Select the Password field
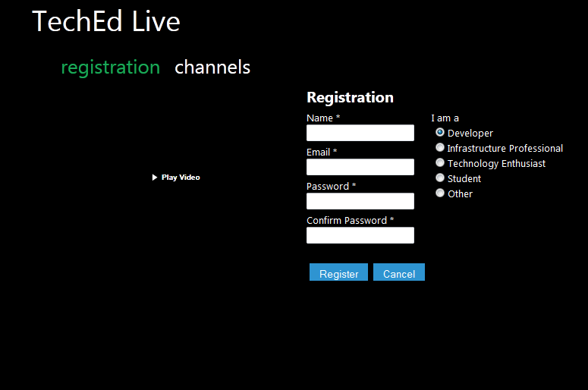The height and width of the screenshot is (390, 588). (360, 201)
